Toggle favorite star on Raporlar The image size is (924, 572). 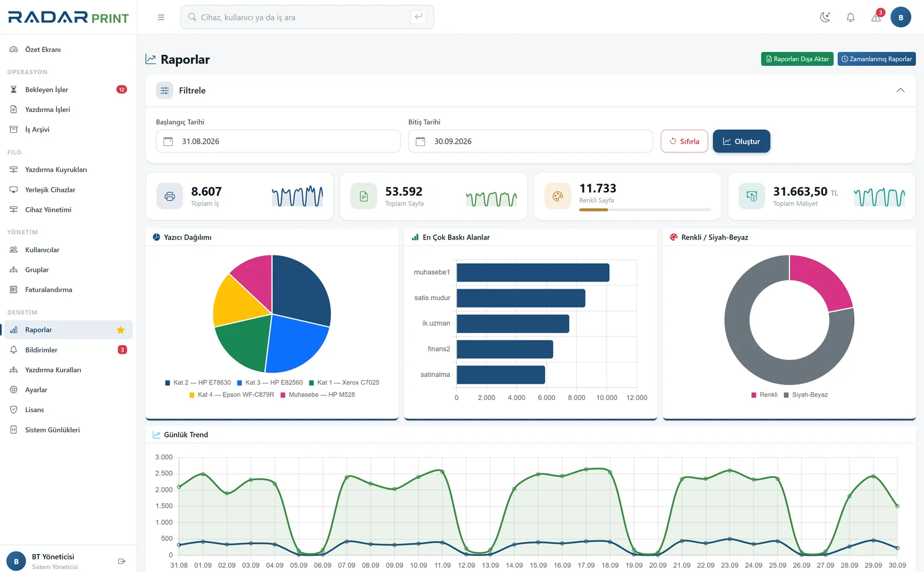[121, 330]
